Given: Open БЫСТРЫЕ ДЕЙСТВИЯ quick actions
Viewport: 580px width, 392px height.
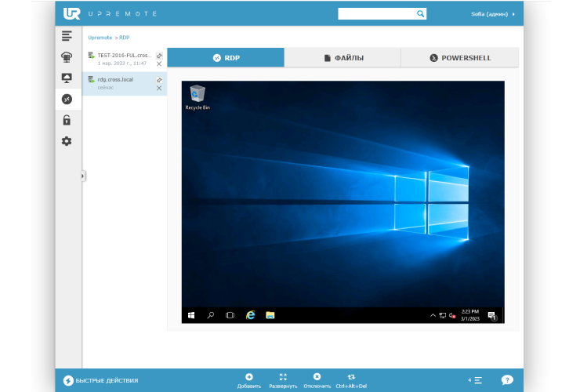Looking at the screenshot, I should click(x=100, y=381).
